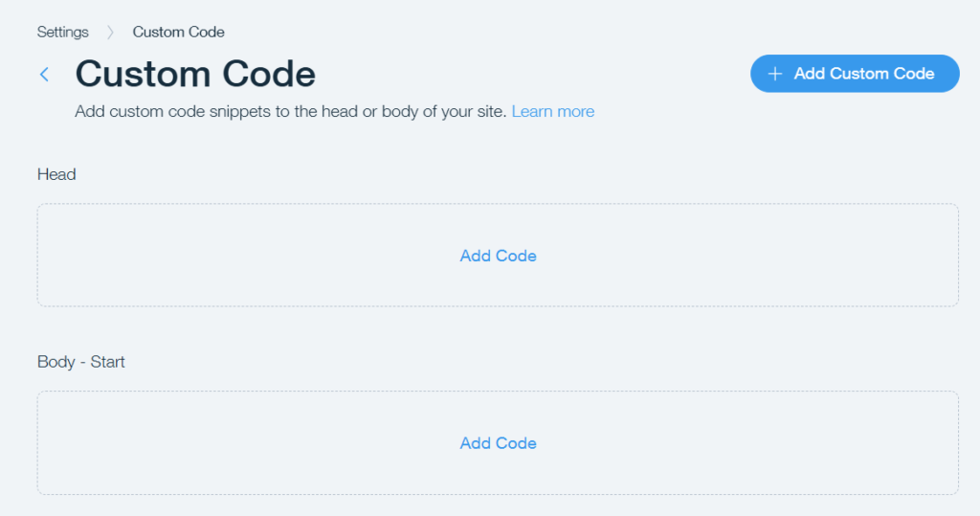Click the word 'Settings' at the top left
This screenshot has height=516, width=980.
click(x=62, y=32)
